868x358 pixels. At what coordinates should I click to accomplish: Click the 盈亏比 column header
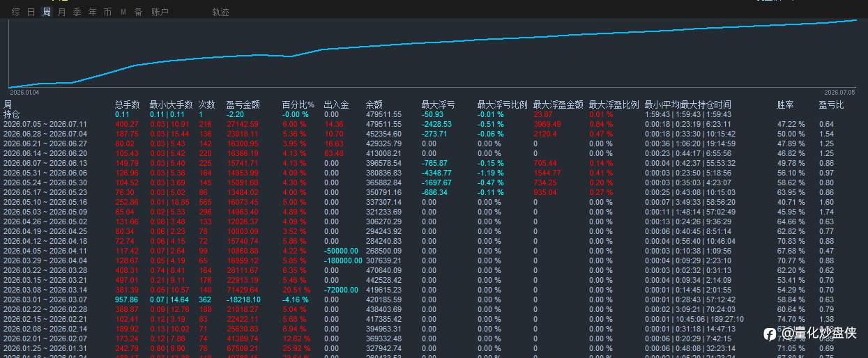832,104
